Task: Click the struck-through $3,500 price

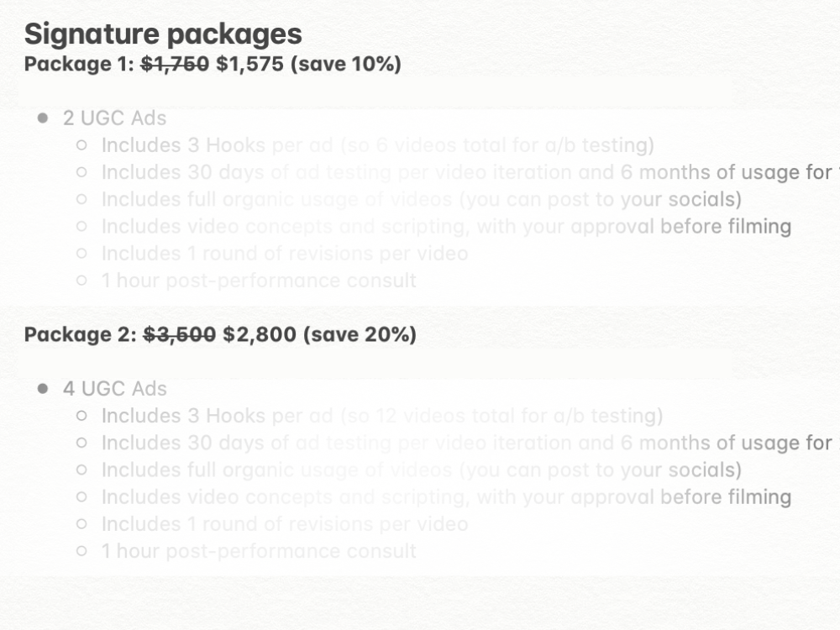Action: [x=179, y=334]
